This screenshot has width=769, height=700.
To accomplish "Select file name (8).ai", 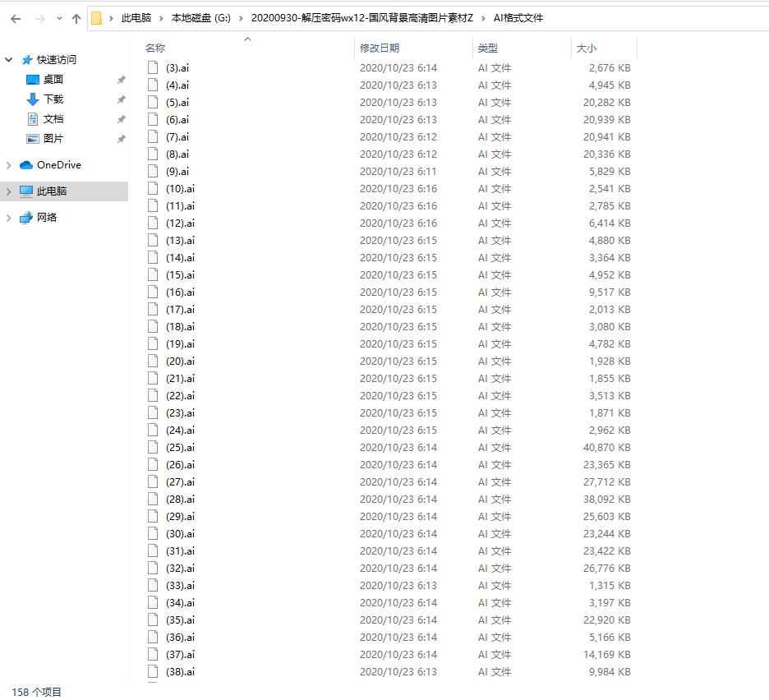I will (177, 154).
